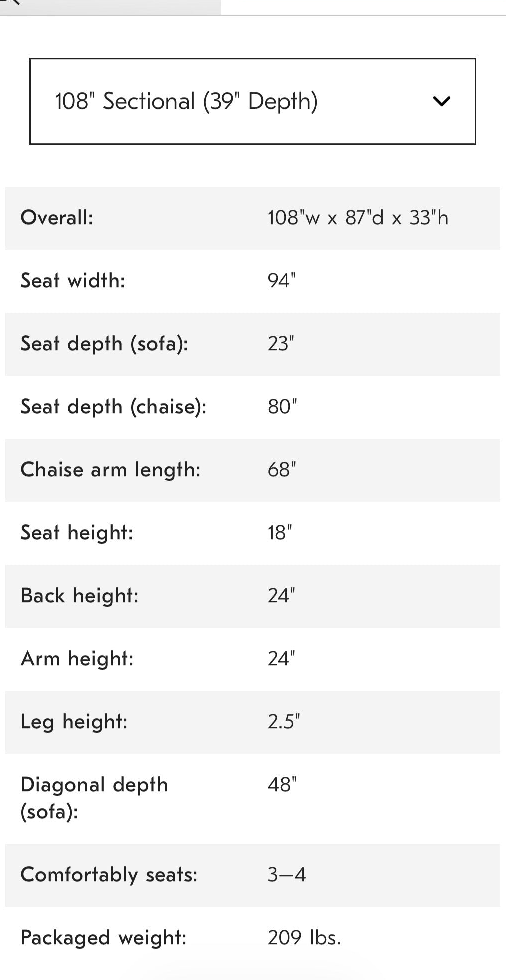Select the Comfortably seats row label
Viewport: 506px width, 980px height.
[109, 875]
